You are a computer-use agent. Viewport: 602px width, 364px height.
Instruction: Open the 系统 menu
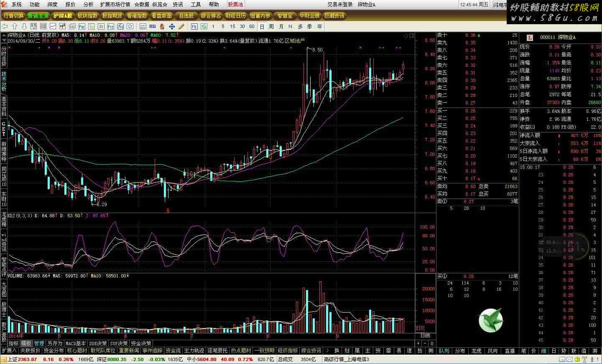(x=17, y=5)
